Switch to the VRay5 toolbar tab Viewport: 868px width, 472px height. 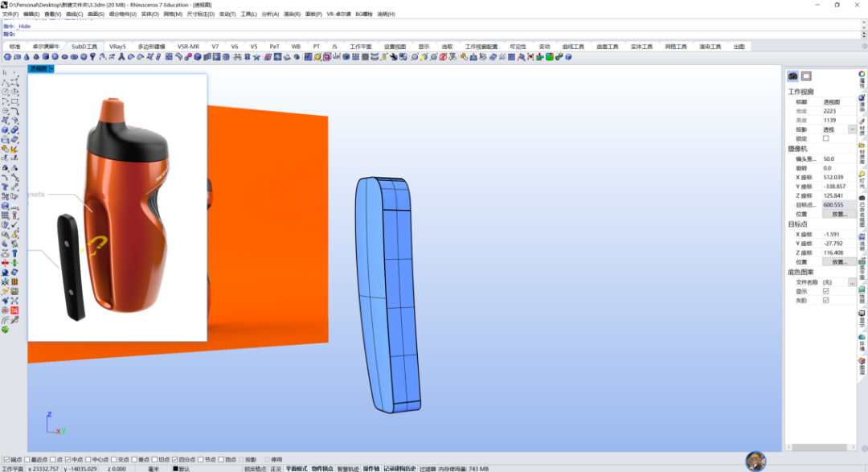tap(117, 47)
